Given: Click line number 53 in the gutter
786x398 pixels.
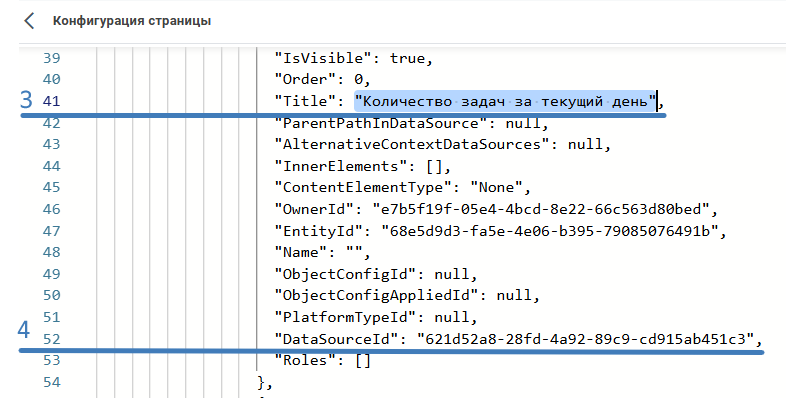Looking at the screenshot, I should (52, 360).
